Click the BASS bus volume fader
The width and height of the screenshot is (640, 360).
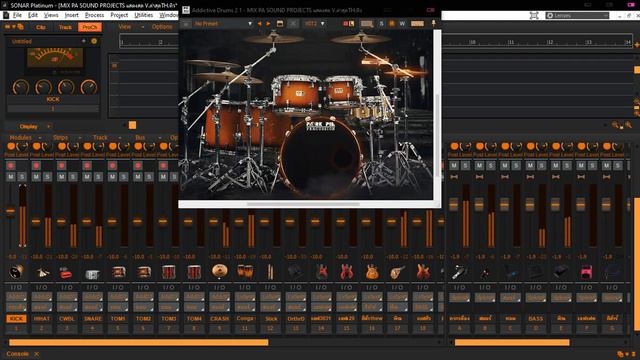(530, 204)
